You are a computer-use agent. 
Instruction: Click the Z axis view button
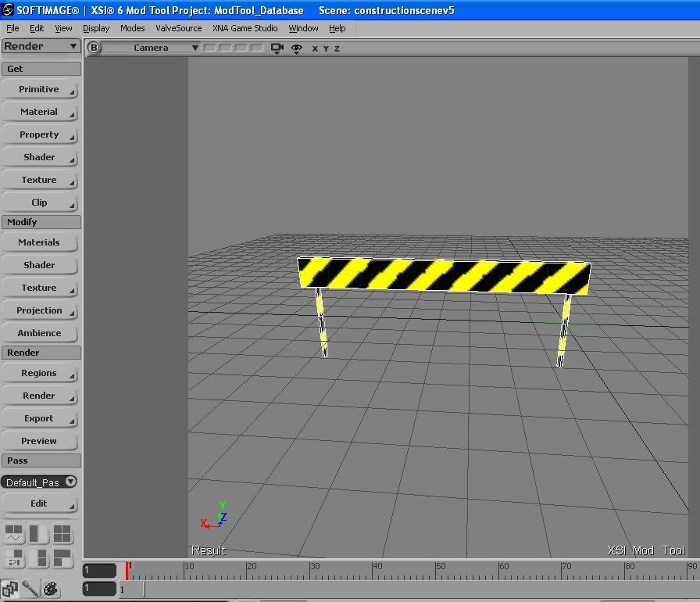click(x=337, y=48)
